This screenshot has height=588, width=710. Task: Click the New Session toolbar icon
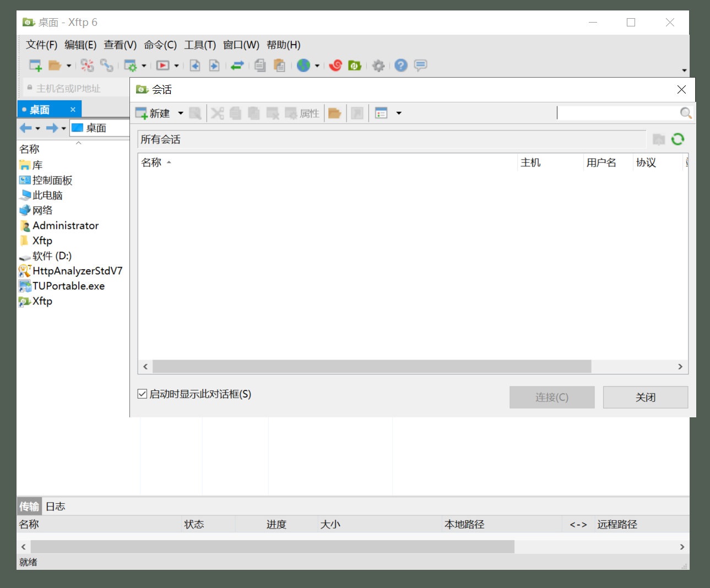coord(35,66)
